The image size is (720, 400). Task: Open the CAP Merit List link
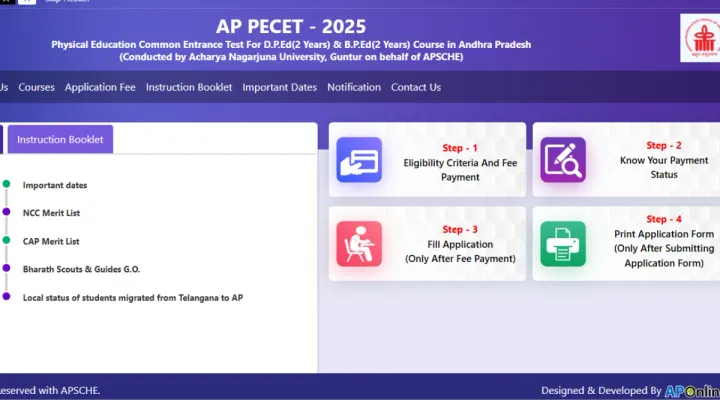tap(51, 241)
